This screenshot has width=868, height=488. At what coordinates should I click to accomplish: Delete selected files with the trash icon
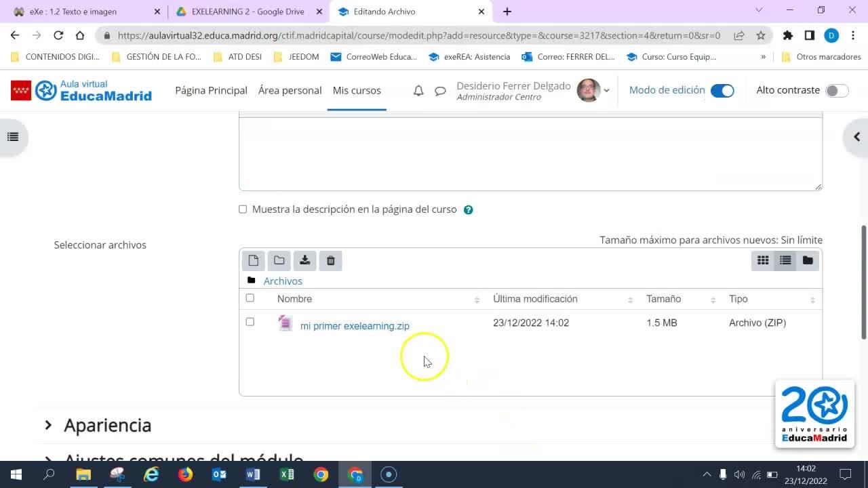click(x=331, y=260)
